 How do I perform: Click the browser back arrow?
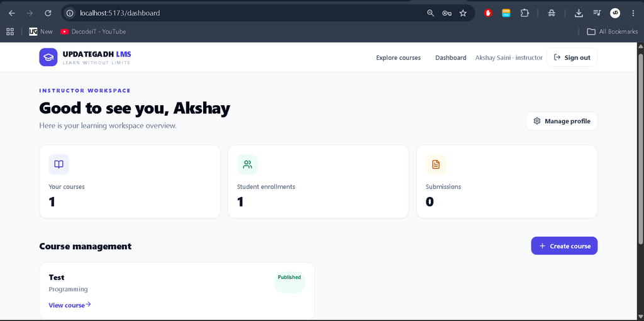coord(12,13)
